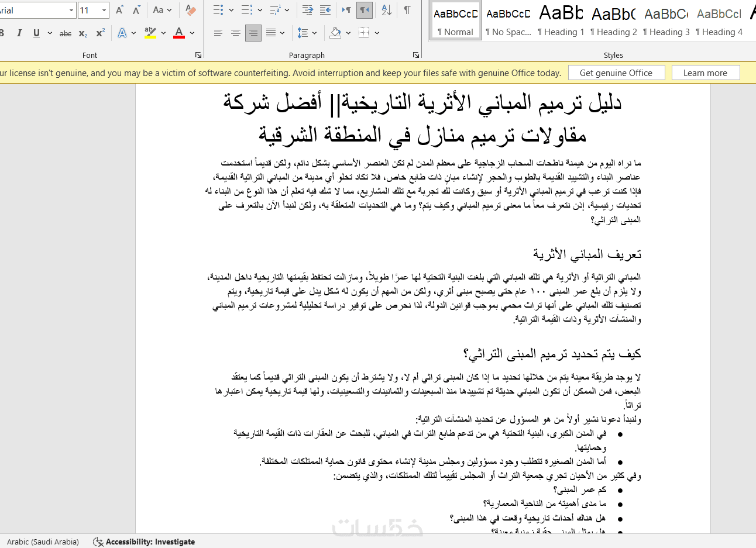Justify the paragraph text
Viewport: 756px width, 548px height.
click(271, 33)
